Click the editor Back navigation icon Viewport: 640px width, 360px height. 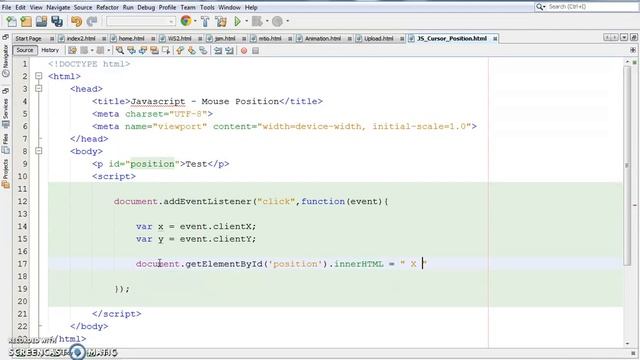coord(84,51)
